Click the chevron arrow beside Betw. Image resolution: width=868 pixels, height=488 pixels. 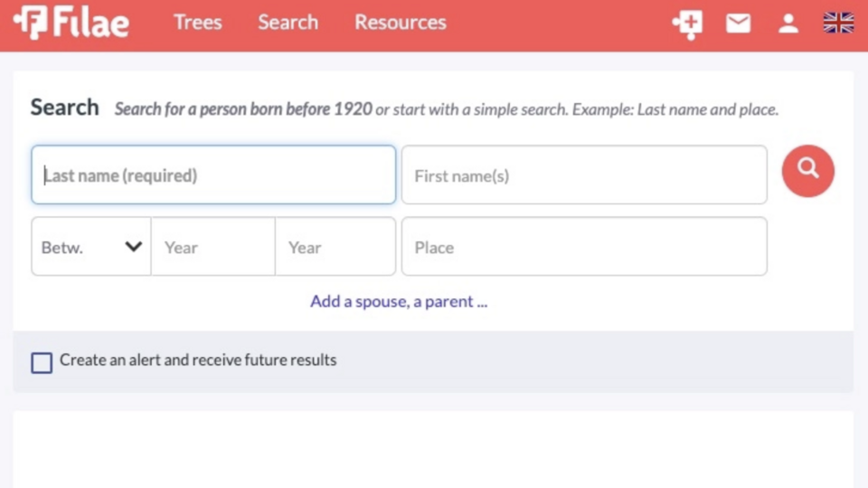[x=133, y=247]
